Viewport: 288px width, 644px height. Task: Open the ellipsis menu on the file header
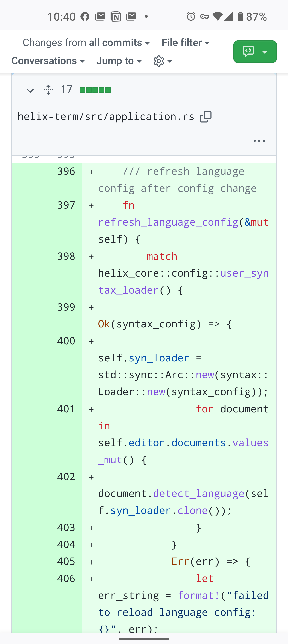259,141
